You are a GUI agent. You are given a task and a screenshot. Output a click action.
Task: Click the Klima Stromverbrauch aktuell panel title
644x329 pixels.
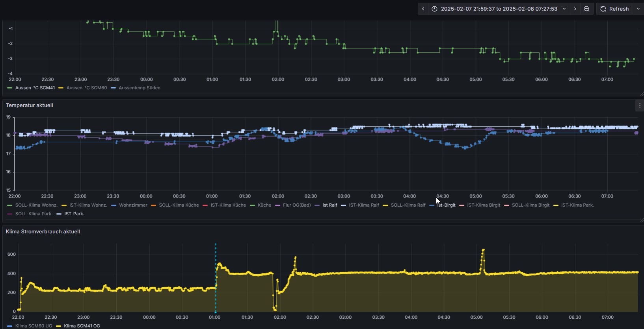[43, 231]
